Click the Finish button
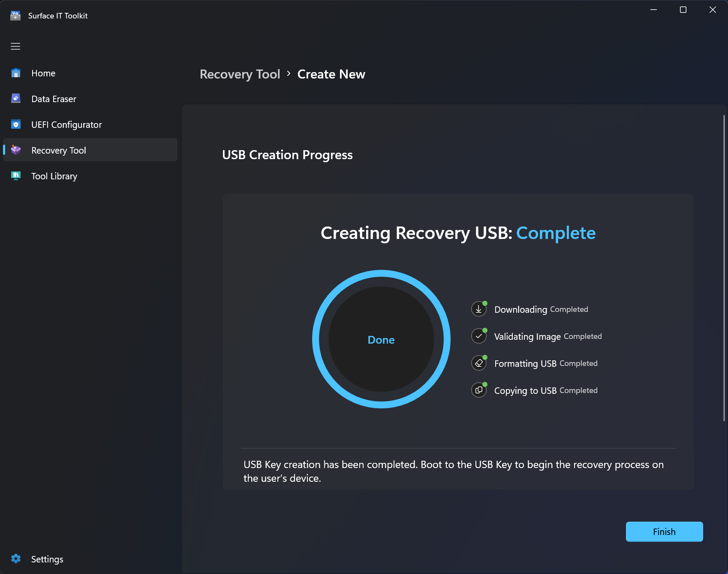Image resolution: width=728 pixels, height=574 pixels. tap(664, 532)
